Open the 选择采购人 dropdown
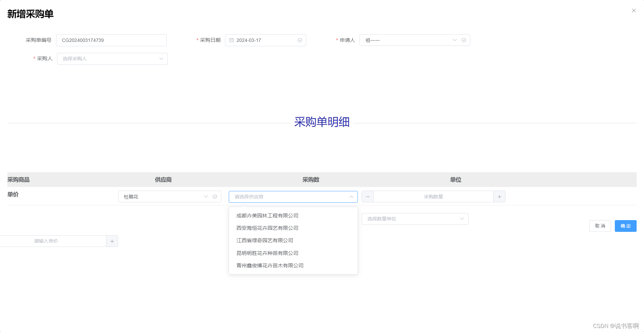Screen dimensions: 644x332 tap(112, 59)
